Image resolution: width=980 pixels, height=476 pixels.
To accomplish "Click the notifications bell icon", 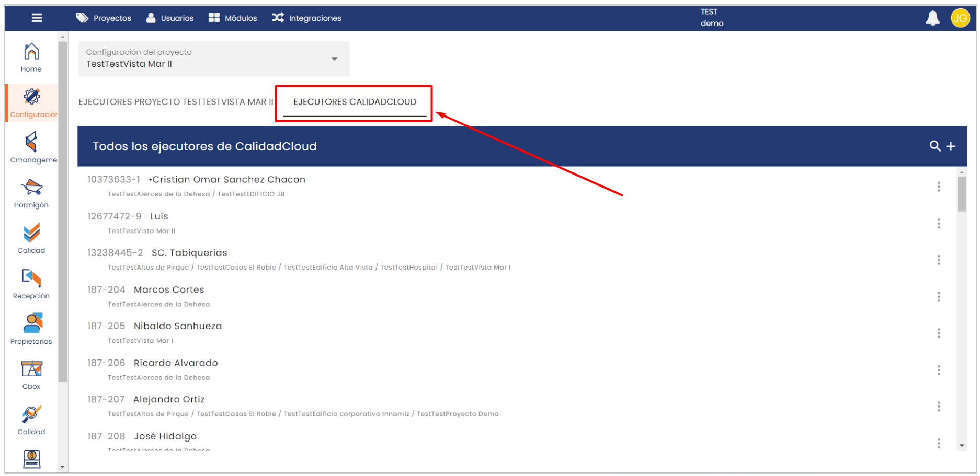I will pyautogui.click(x=932, y=18).
